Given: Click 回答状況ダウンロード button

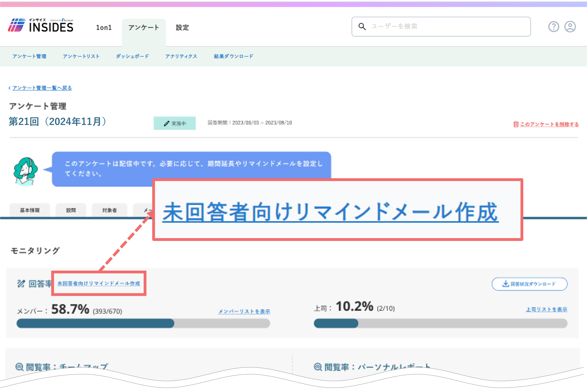Looking at the screenshot, I should click(x=529, y=284).
